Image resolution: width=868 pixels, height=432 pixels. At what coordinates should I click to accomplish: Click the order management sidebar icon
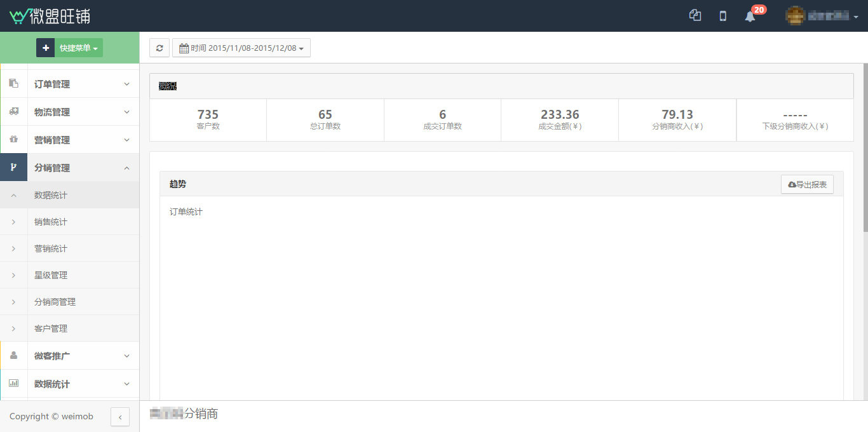[14, 83]
